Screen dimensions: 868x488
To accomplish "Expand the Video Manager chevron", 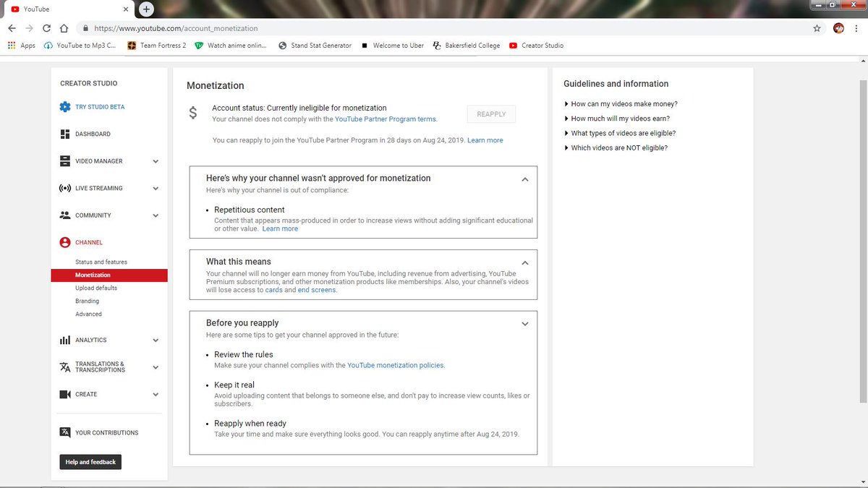I will pyautogui.click(x=156, y=161).
